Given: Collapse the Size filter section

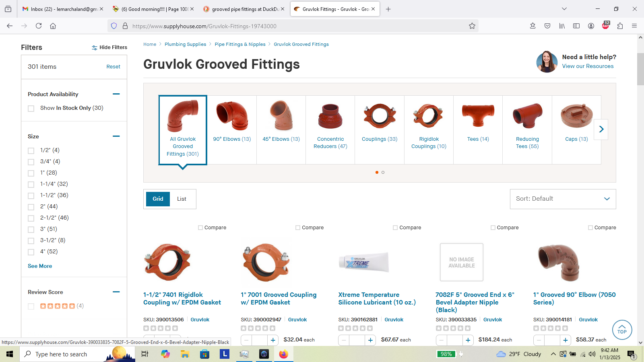Looking at the screenshot, I should tap(116, 136).
